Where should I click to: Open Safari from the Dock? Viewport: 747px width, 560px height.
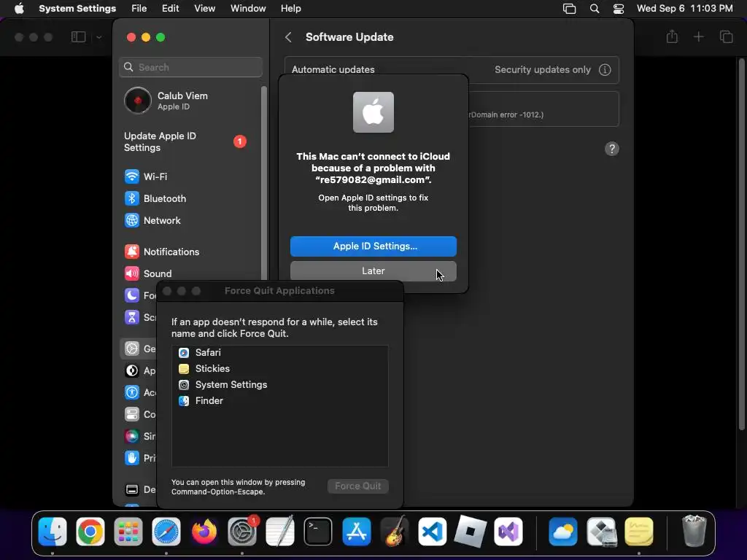click(166, 532)
